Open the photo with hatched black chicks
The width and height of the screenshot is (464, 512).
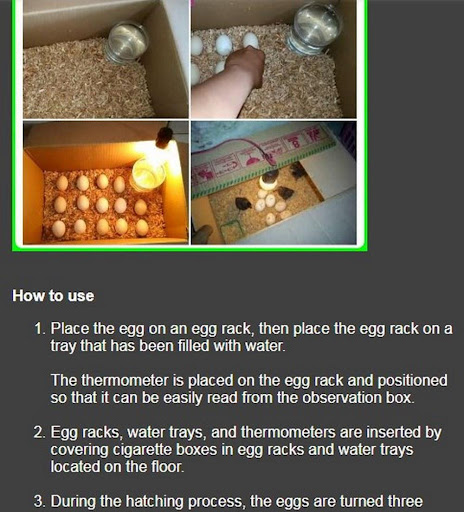[x=273, y=183]
